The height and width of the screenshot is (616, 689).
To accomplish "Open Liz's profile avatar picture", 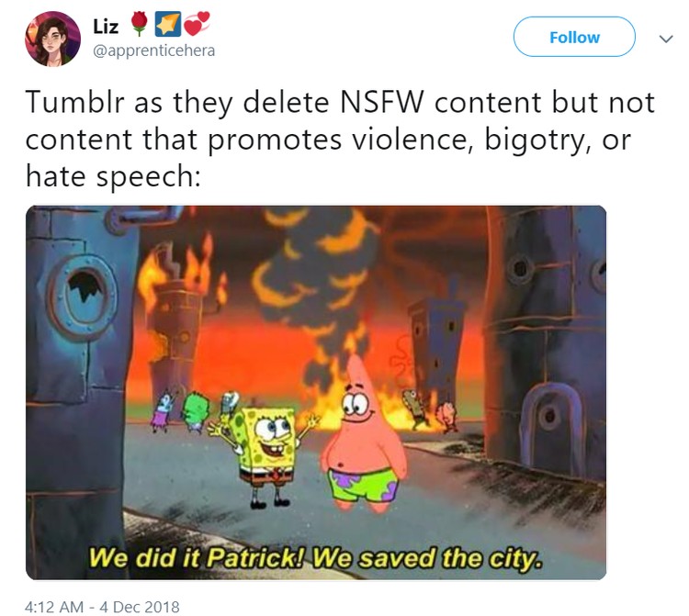I will (x=52, y=39).
